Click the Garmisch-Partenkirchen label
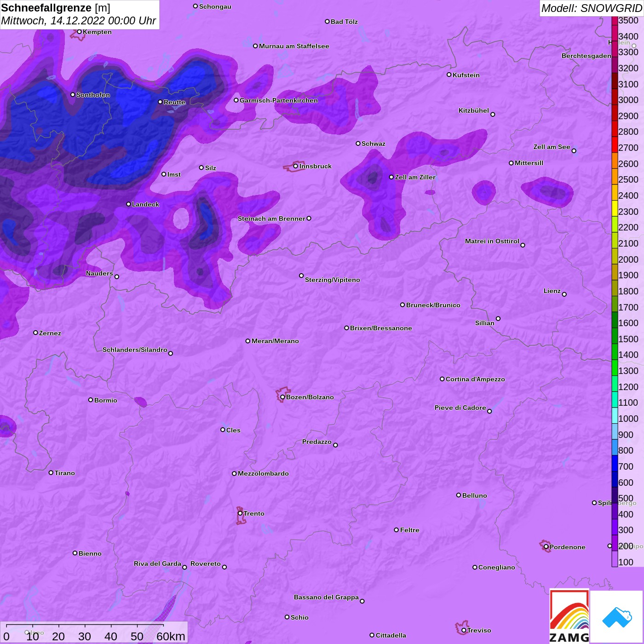The width and height of the screenshot is (644, 644). pos(279,100)
